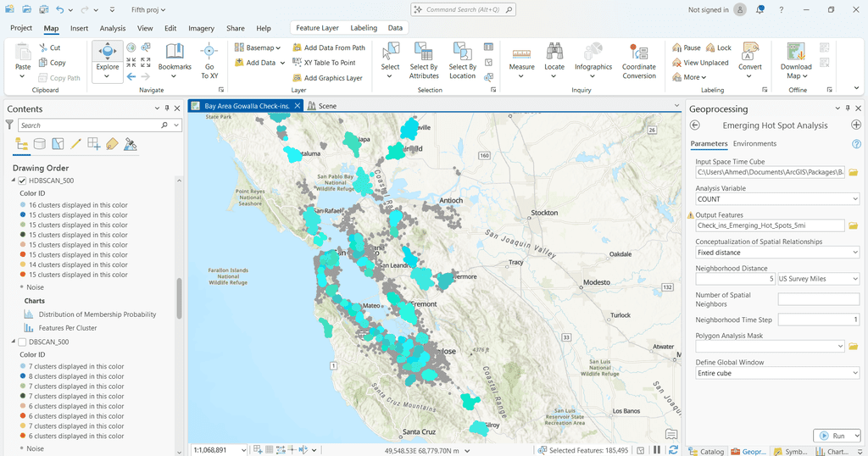868x456 pixels.
Task: Go back in the Geoprocessing pane
Action: click(695, 125)
